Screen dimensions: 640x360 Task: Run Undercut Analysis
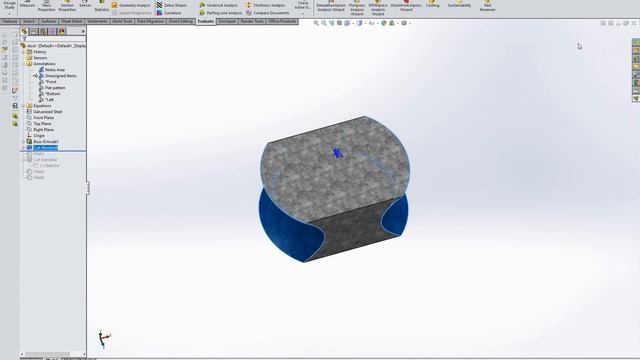tap(219, 5)
